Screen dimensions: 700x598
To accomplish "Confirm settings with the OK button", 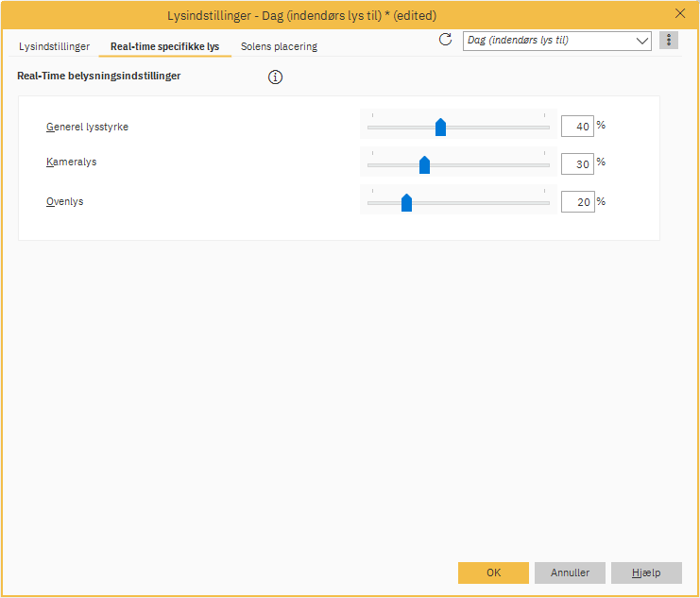I will pyautogui.click(x=493, y=572).
